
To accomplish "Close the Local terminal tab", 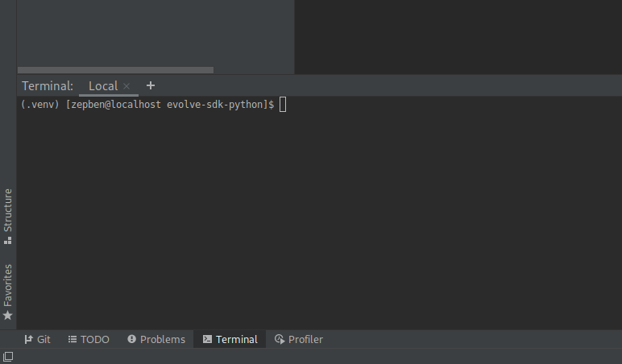I will pos(126,86).
